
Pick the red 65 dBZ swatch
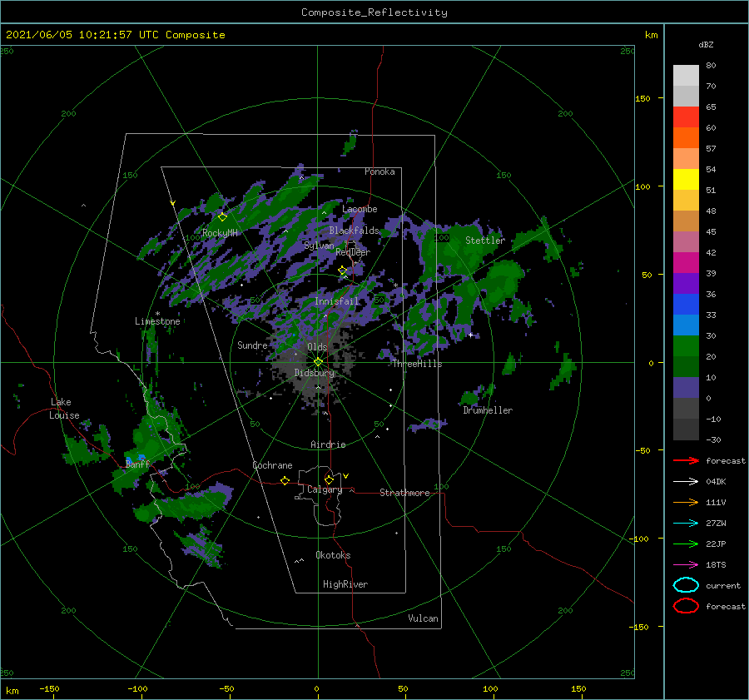tap(686, 117)
